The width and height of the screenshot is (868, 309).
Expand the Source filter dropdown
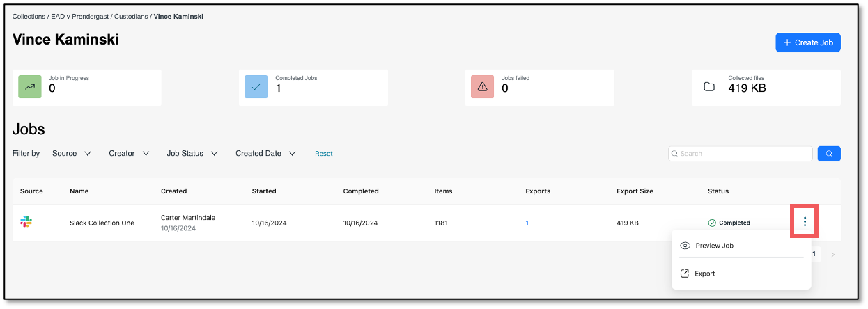point(72,153)
